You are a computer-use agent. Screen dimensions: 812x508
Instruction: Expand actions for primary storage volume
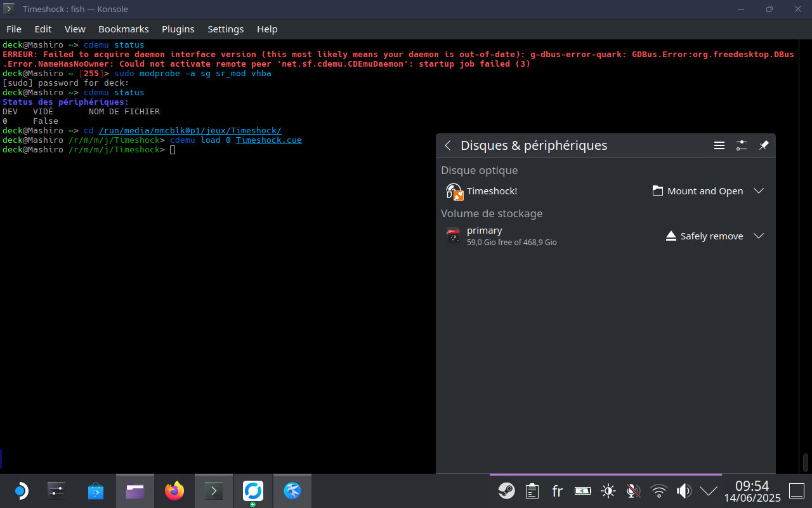[759, 236]
